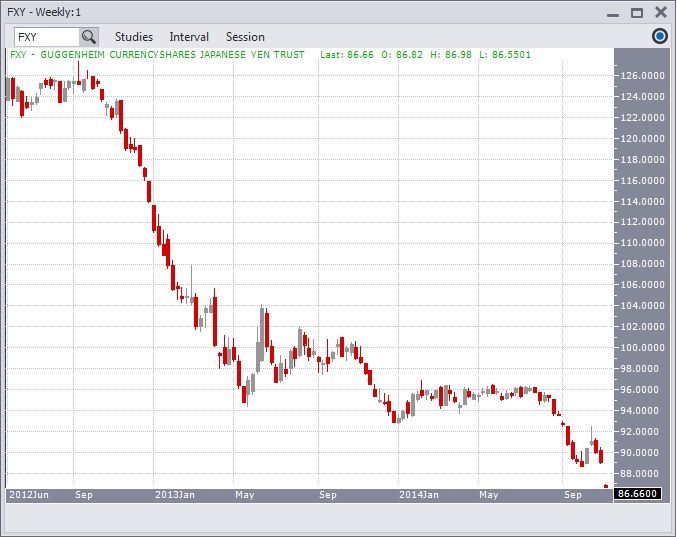The image size is (677, 537).
Task: Minimize the FXY Weekly chart window
Action: (613, 13)
